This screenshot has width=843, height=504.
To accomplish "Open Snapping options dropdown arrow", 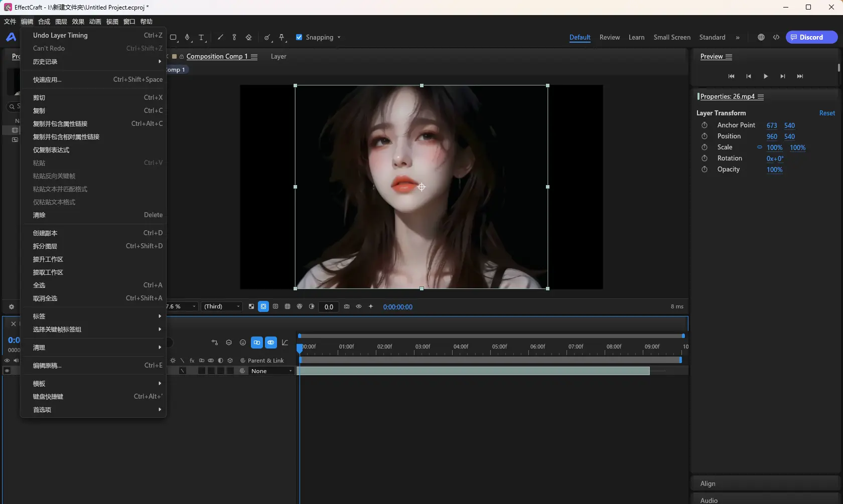I will point(339,38).
